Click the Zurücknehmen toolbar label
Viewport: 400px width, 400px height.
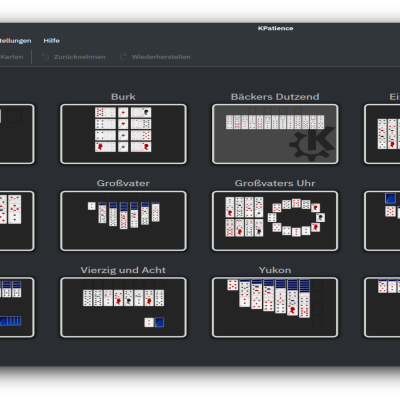[x=80, y=57]
